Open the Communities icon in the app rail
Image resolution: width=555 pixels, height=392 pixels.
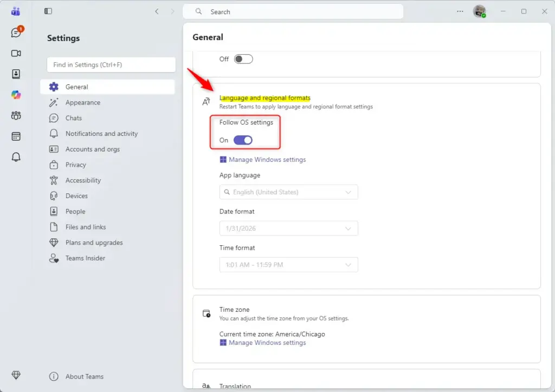(16, 115)
